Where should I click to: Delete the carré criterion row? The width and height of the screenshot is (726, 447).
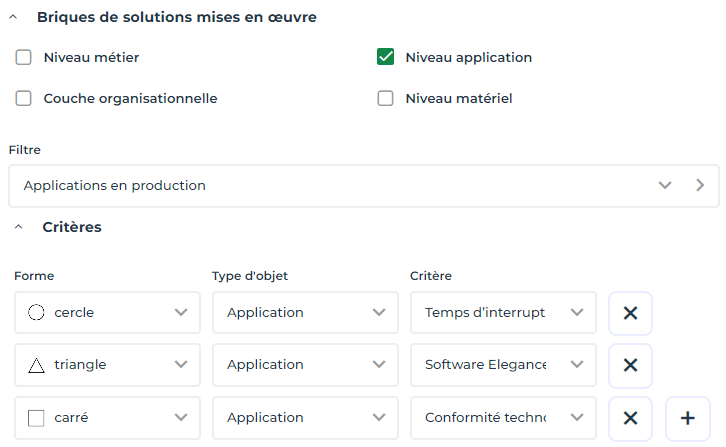[x=630, y=418]
